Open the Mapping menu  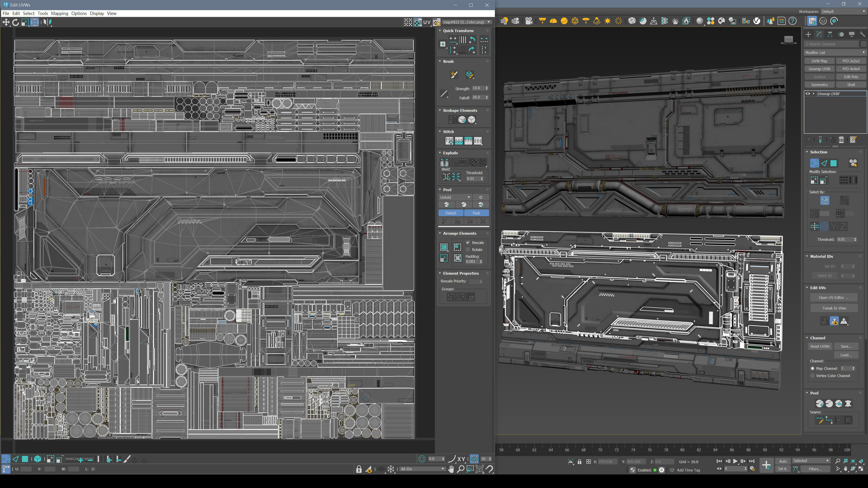pos(59,14)
